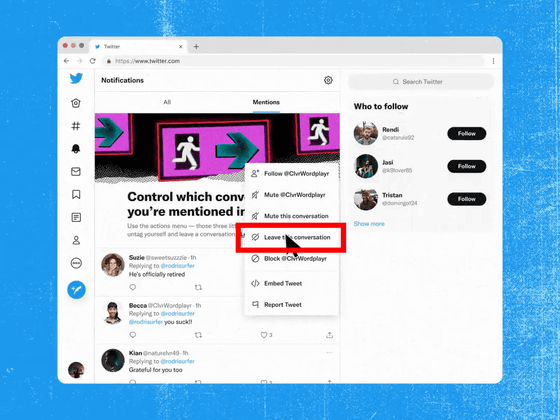Image resolution: width=560 pixels, height=420 pixels.
Task: Switch to the All notifications tab
Action: [x=167, y=102]
